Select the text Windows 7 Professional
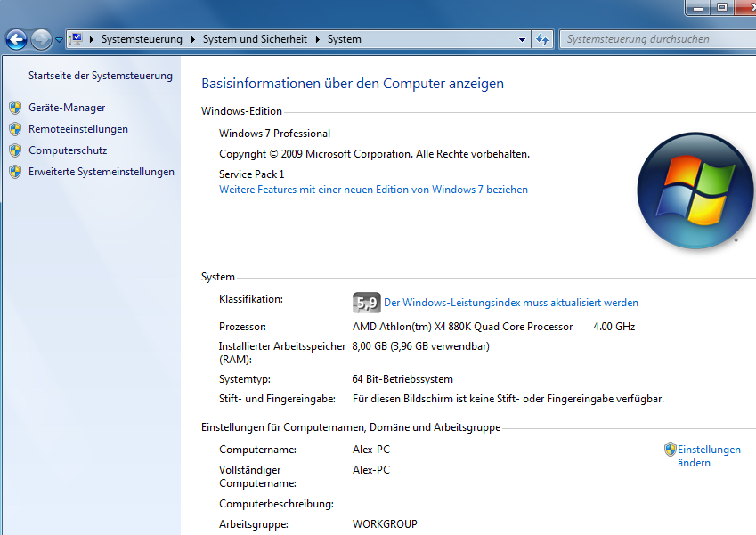This screenshot has height=535, width=756. click(274, 134)
